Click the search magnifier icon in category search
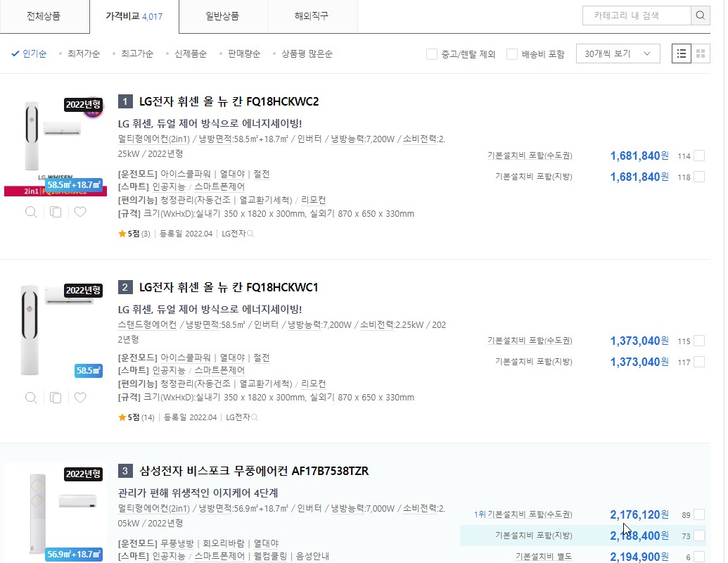 pos(700,15)
